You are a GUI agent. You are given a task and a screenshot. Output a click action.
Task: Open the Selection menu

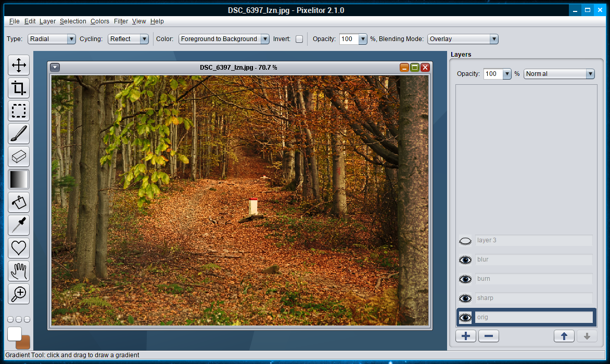73,21
